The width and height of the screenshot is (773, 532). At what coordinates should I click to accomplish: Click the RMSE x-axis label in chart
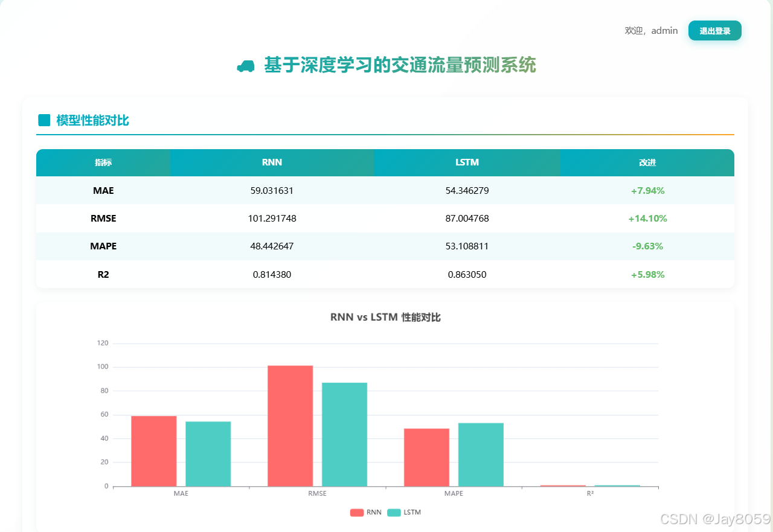point(317,493)
